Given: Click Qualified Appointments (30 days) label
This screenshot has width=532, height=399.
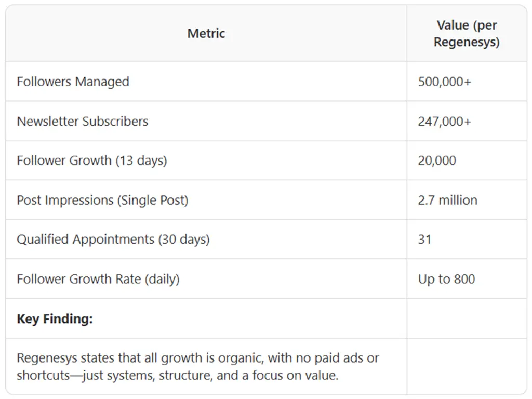Looking at the screenshot, I should 113,240.
